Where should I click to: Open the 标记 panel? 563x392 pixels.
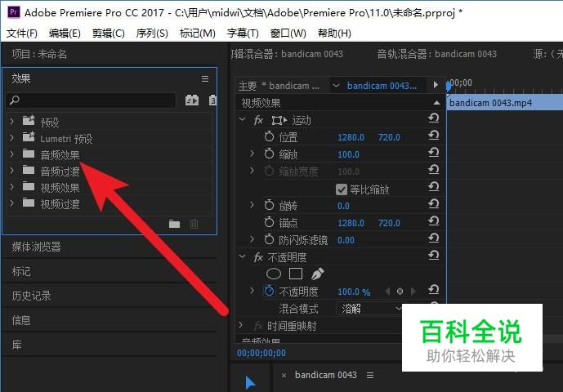click(21, 271)
